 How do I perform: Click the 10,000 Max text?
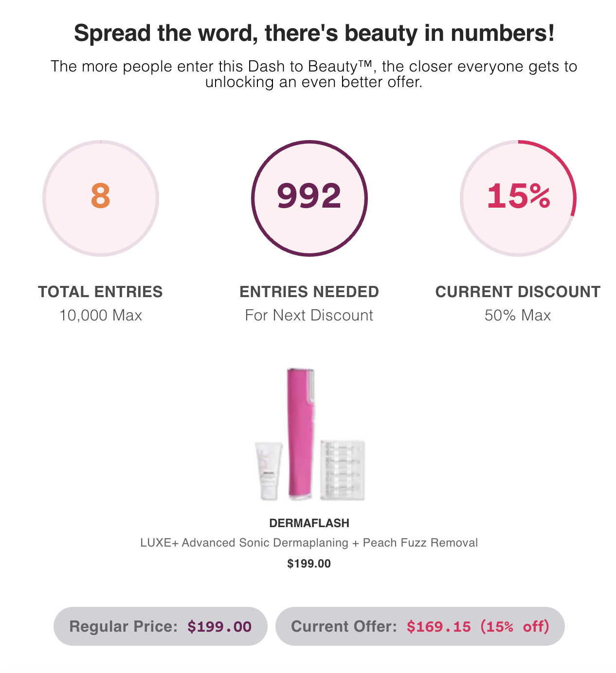pos(101,315)
